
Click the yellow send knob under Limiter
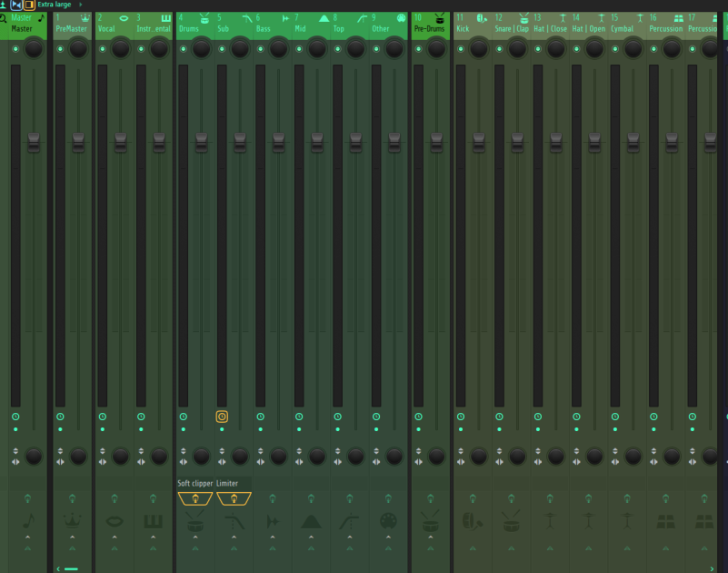pos(234,498)
